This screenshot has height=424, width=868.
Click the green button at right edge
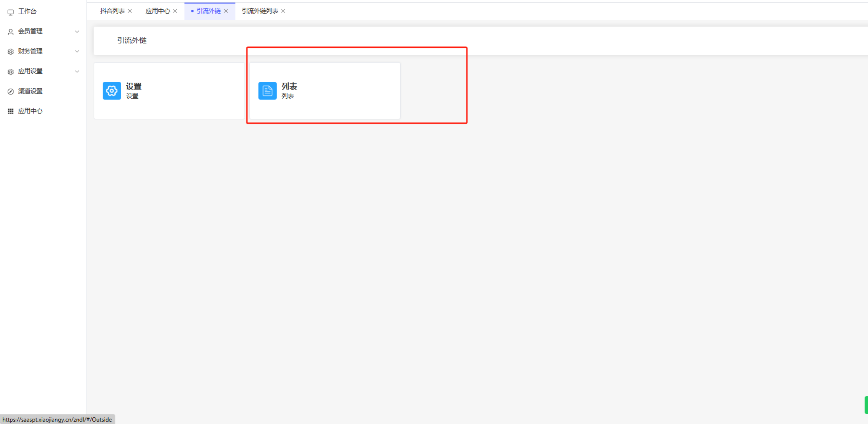pyautogui.click(x=866, y=405)
